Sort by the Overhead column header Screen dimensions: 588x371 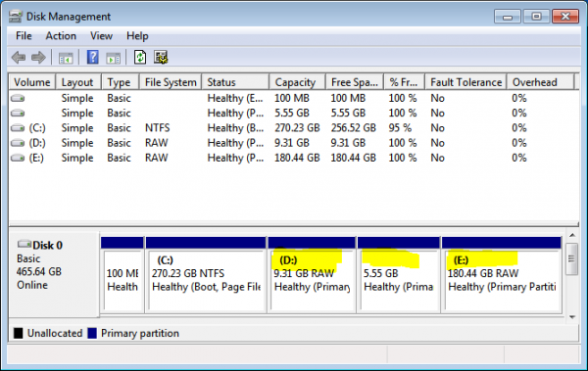click(540, 82)
